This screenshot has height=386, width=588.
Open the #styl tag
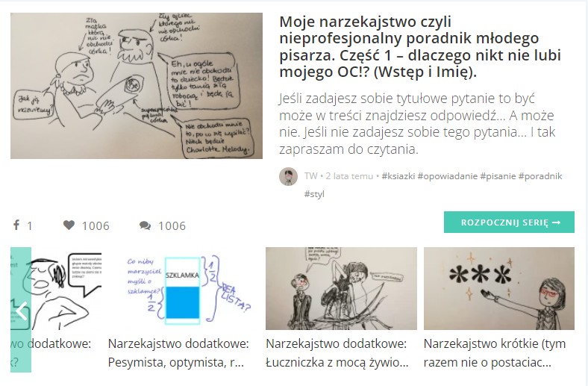point(314,194)
